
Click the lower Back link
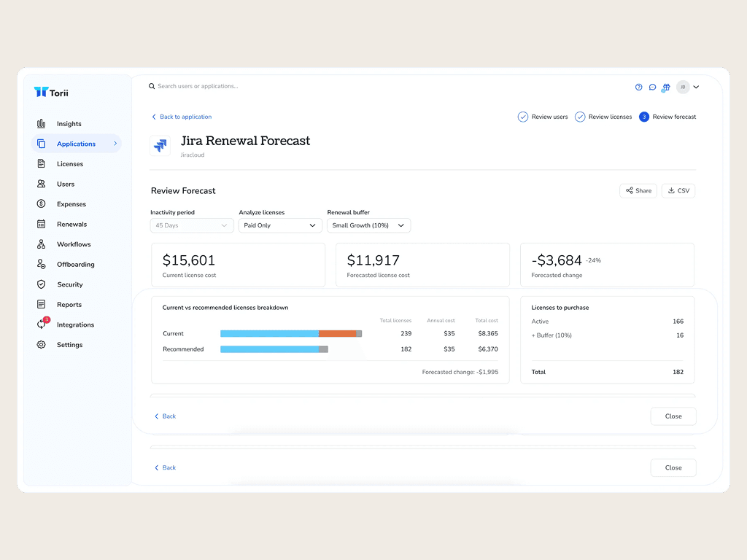click(165, 467)
